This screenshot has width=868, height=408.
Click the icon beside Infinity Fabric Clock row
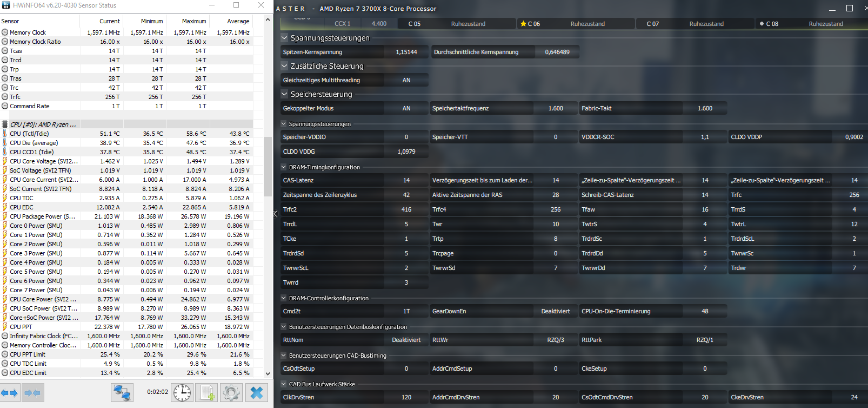(x=5, y=336)
